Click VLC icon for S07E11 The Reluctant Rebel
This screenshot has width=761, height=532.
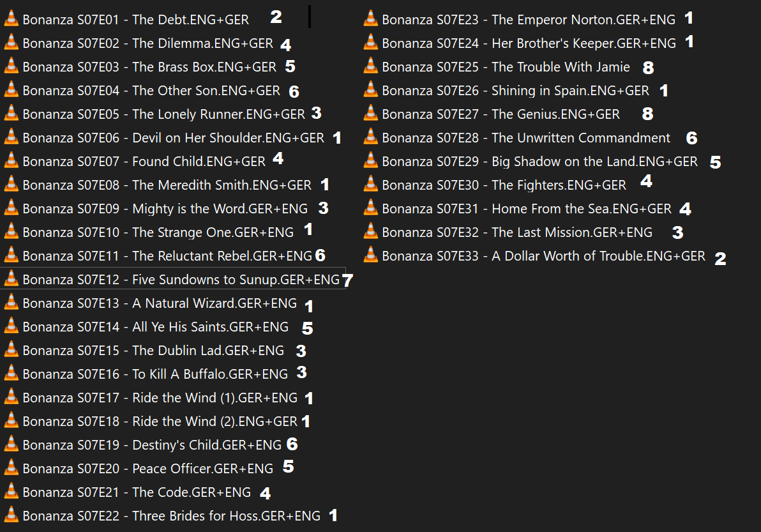(11, 255)
